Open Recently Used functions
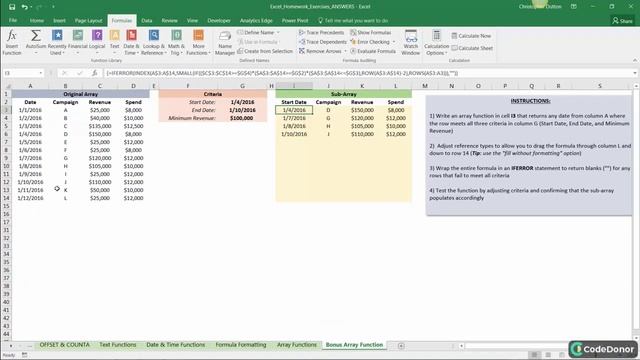This screenshot has height=360, width=640. [57, 42]
